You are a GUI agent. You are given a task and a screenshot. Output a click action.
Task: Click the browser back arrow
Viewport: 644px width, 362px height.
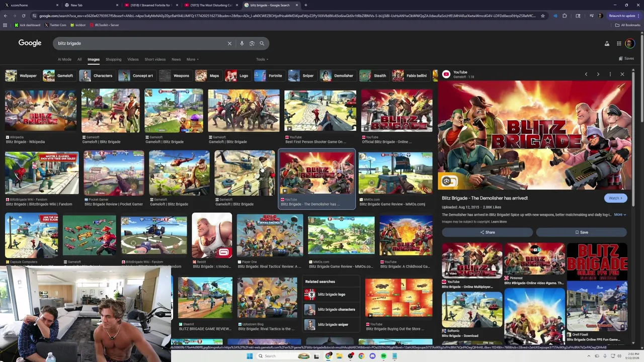[x=5, y=16]
